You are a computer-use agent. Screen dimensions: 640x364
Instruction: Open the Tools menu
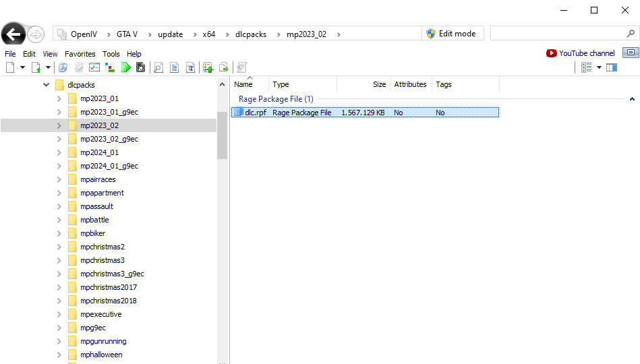point(111,54)
